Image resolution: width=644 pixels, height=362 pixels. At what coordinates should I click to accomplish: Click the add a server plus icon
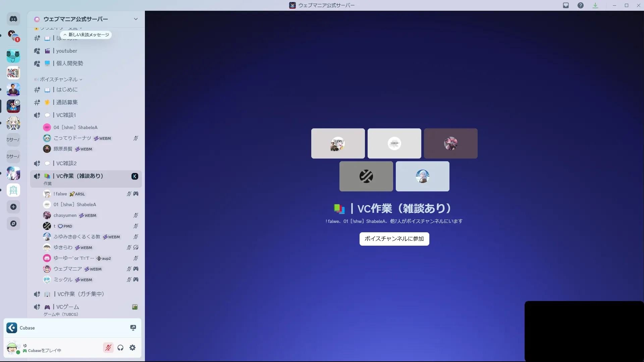(x=13, y=207)
